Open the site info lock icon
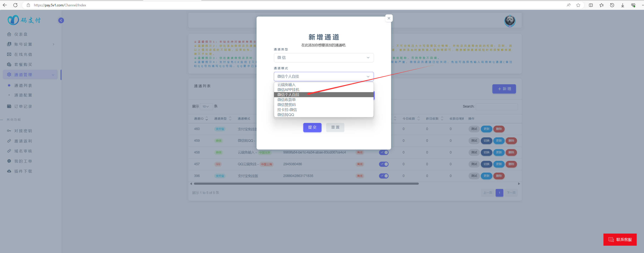Viewport: 644px width, 253px height. [28, 5]
